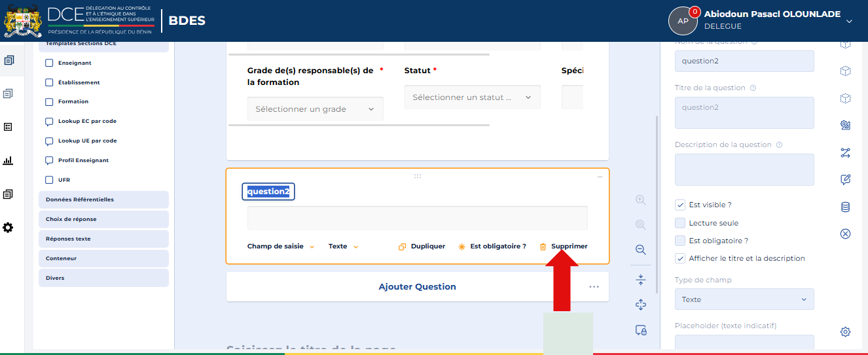Expand the Réponses texte category
Screen dimensions: 868x355
click(103, 239)
